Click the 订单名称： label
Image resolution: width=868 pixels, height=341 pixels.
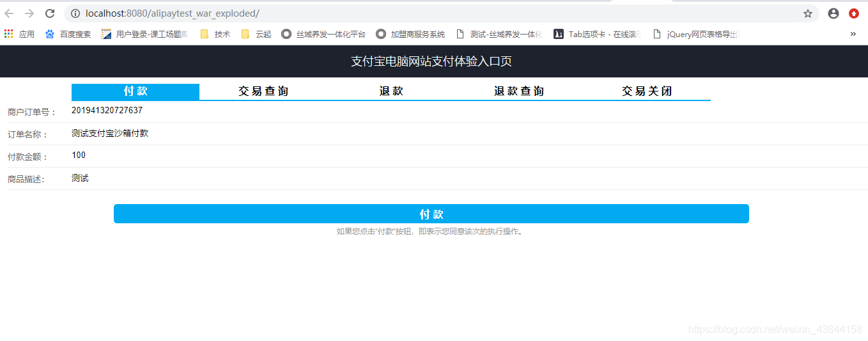27,134
